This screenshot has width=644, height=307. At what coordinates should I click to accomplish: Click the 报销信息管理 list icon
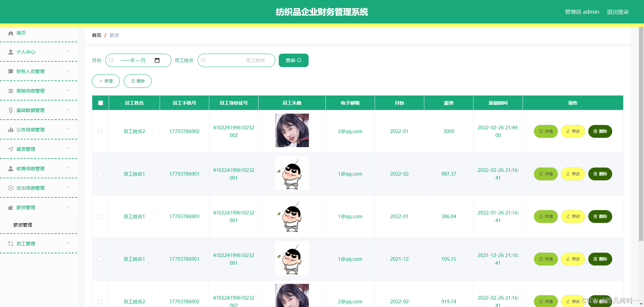pos(10,90)
